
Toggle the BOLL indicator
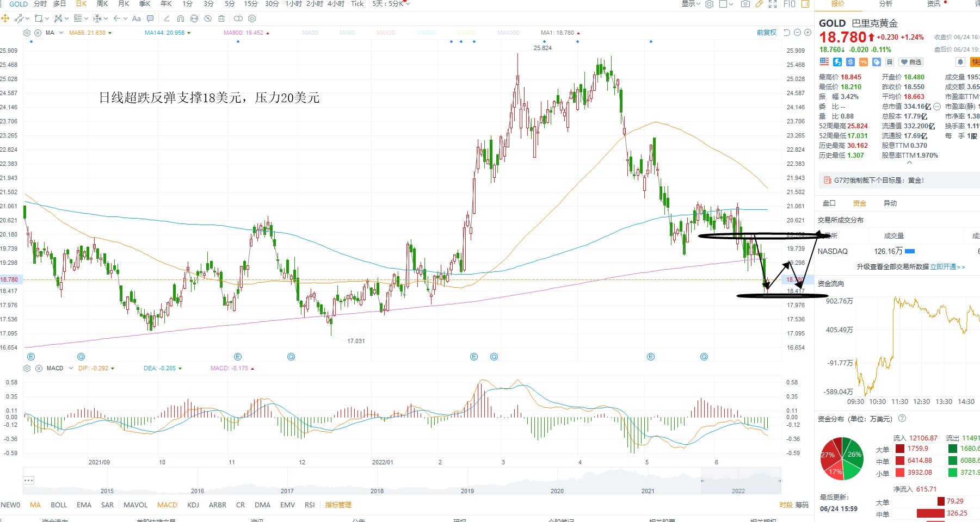[59, 505]
